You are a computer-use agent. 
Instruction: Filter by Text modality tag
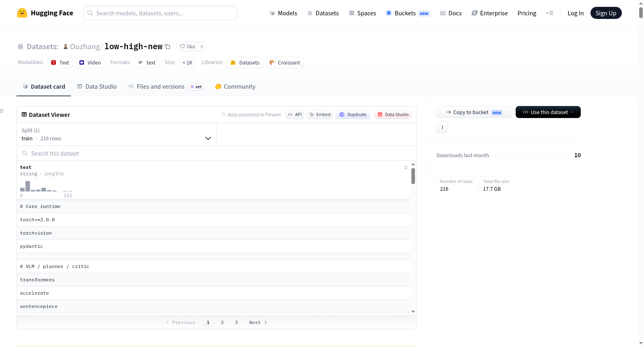(x=60, y=62)
